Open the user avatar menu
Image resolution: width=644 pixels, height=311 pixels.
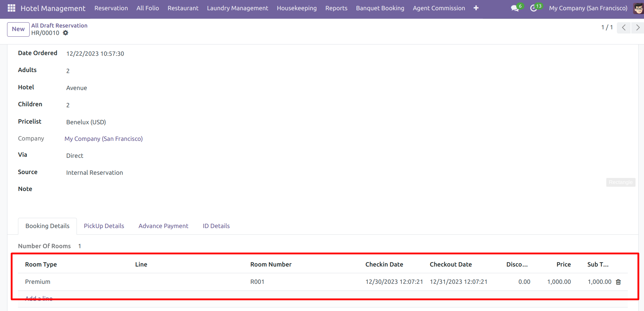(638, 8)
